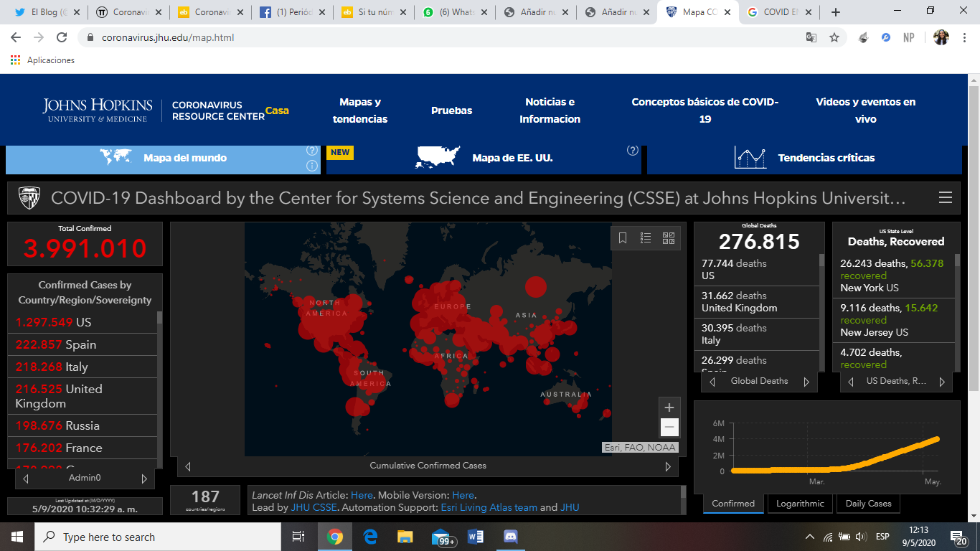Open a new browser tab
The image size is (980, 551).
[835, 12]
